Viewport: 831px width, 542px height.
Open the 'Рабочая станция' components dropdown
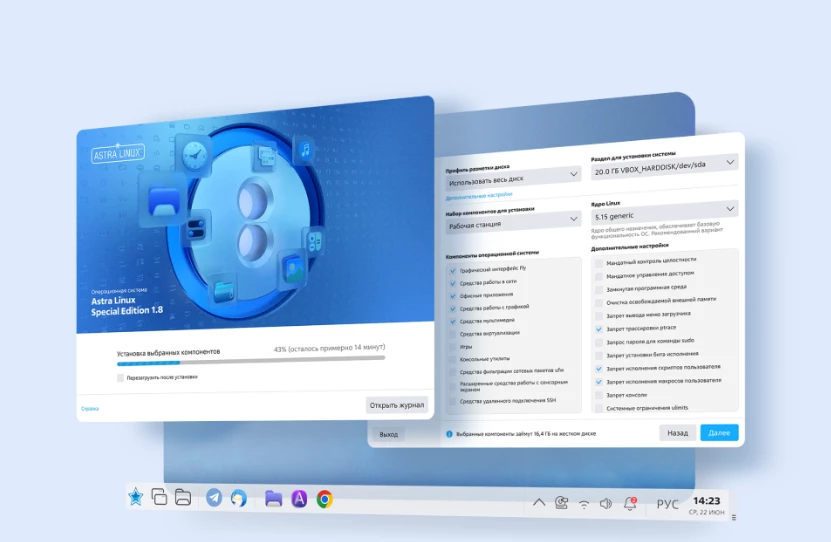click(512, 226)
